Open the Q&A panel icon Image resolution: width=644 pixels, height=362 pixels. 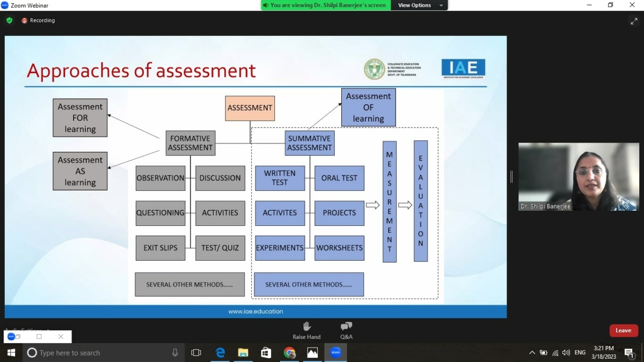tap(346, 326)
